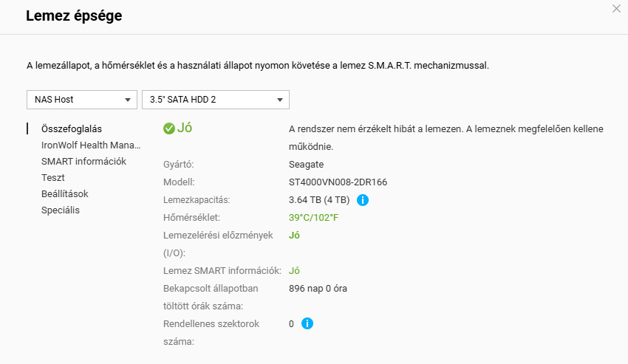Click the temperature value 39°C/102°F
628x364 pixels.
coord(314,218)
